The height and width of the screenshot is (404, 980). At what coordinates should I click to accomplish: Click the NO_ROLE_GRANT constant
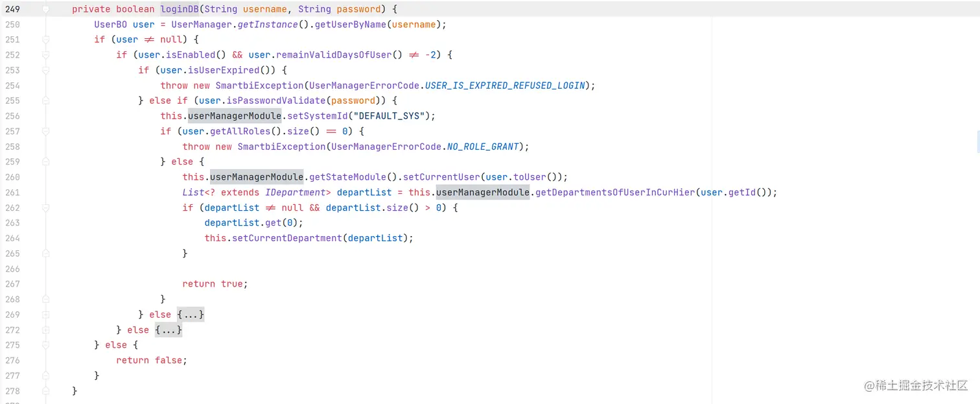483,147
